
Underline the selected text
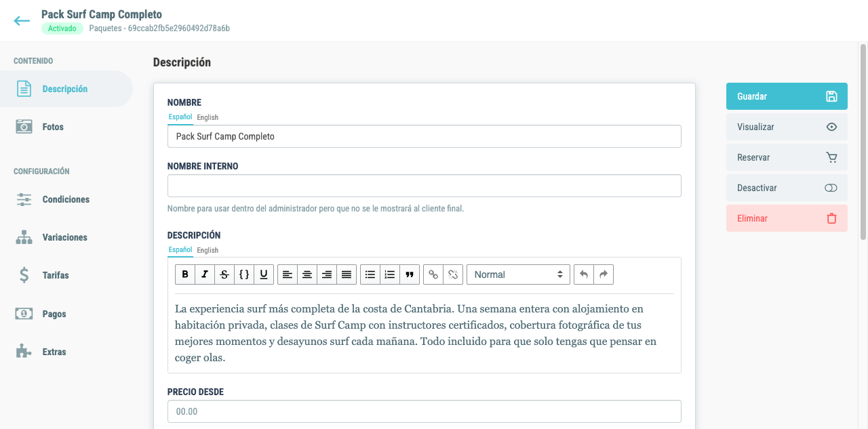click(x=264, y=274)
